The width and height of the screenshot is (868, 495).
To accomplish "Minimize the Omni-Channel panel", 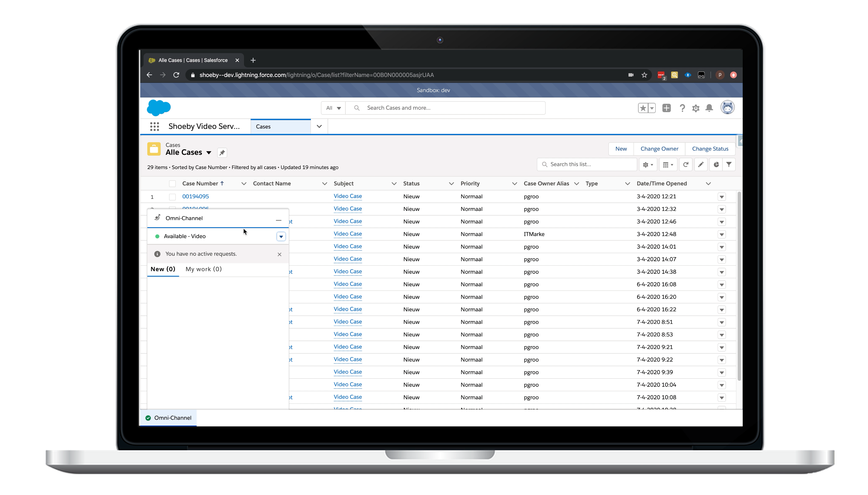I will [x=279, y=220].
